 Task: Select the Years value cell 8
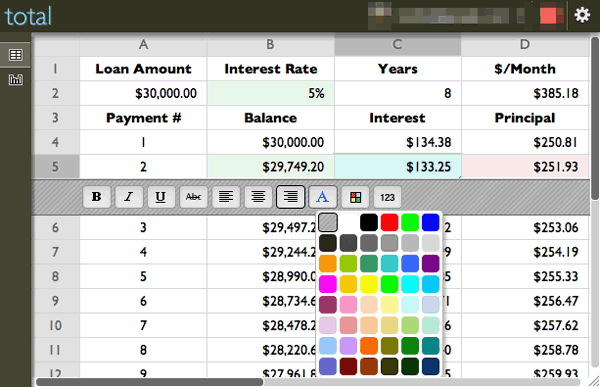pyautogui.click(x=398, y=93)
